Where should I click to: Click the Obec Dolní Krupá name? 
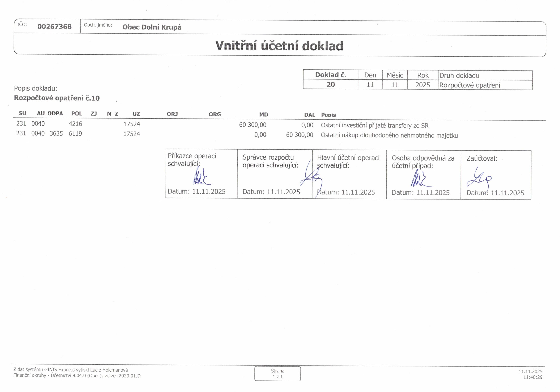pyautogui.click(x=152, y=27)
